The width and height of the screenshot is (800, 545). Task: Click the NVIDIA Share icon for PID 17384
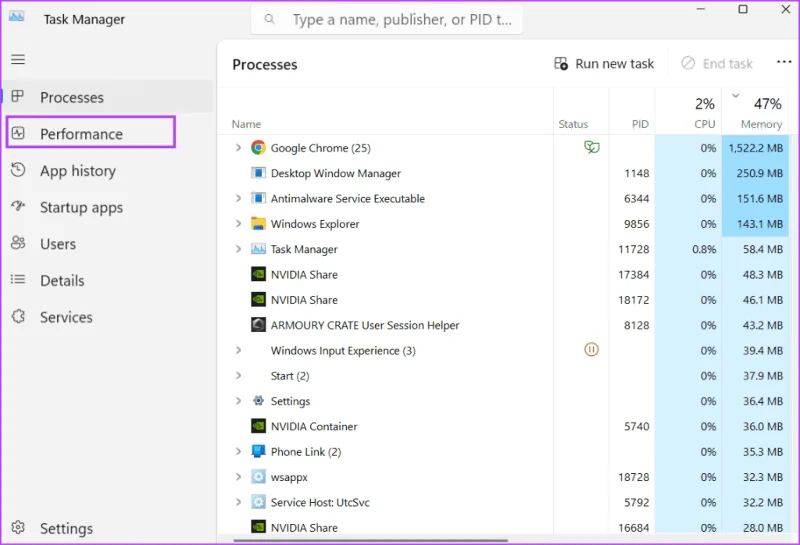258,275
